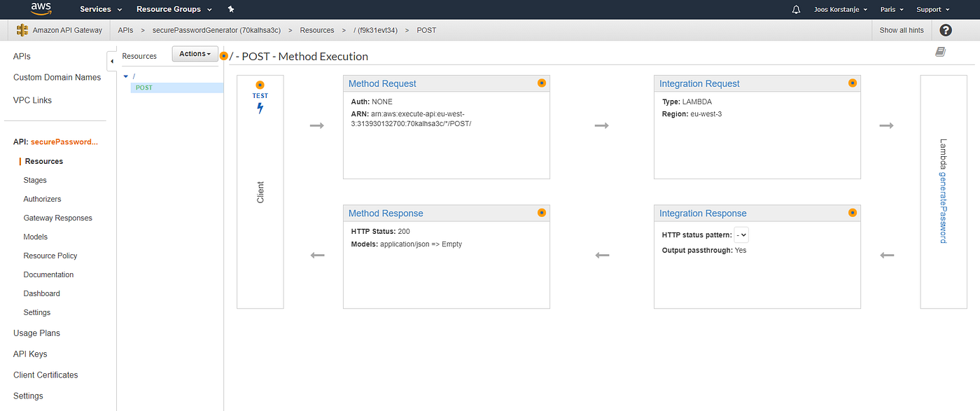The width and height of the screenshot is (980, 411).
Task: Click the Amazon API Gateway service icon
Action: coord(22,30)
